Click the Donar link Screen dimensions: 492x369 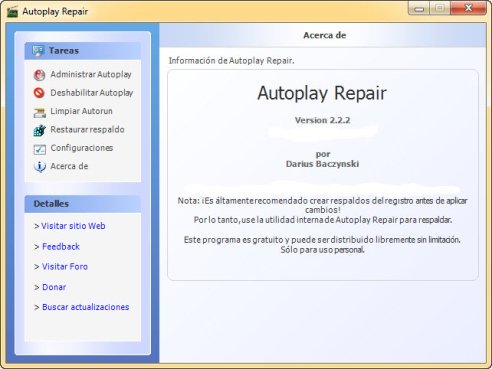[x=54, y=287]
